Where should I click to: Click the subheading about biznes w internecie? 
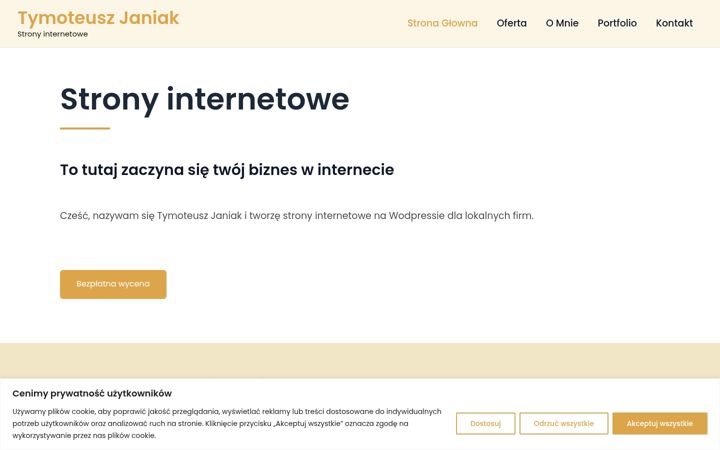(227, 170)
